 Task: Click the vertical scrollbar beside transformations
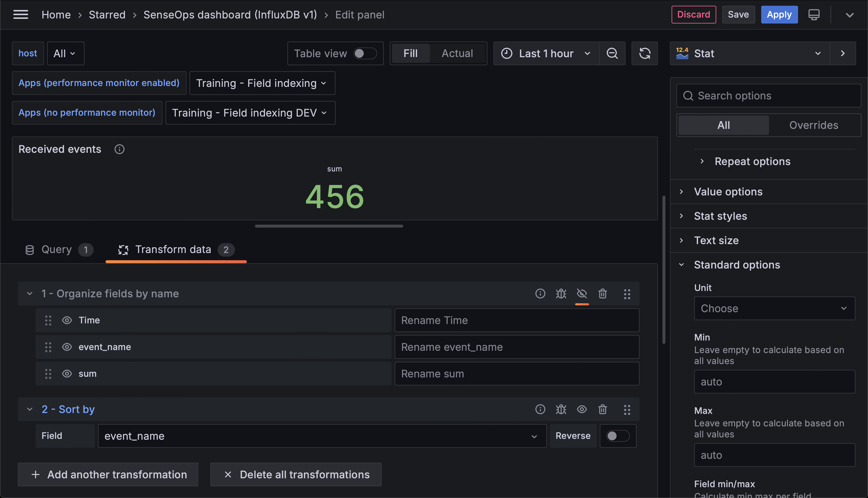664,270
